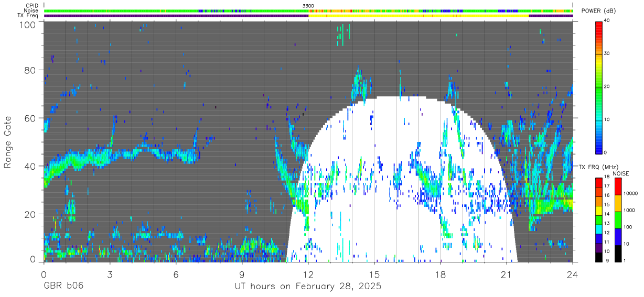This screenshot has width=644, height=297.
Task: Click the 12 tick on the UT hours axis
Action: coord(308,274)
